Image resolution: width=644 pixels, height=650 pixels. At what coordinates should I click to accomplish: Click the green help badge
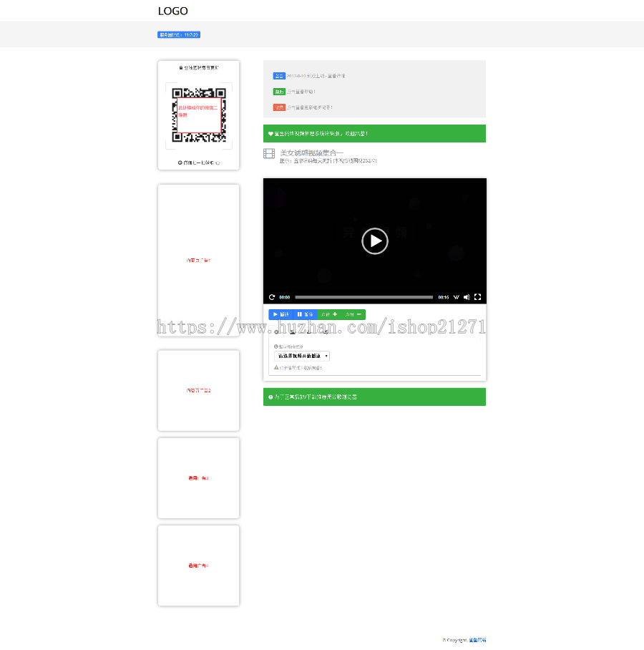point(279,92)
